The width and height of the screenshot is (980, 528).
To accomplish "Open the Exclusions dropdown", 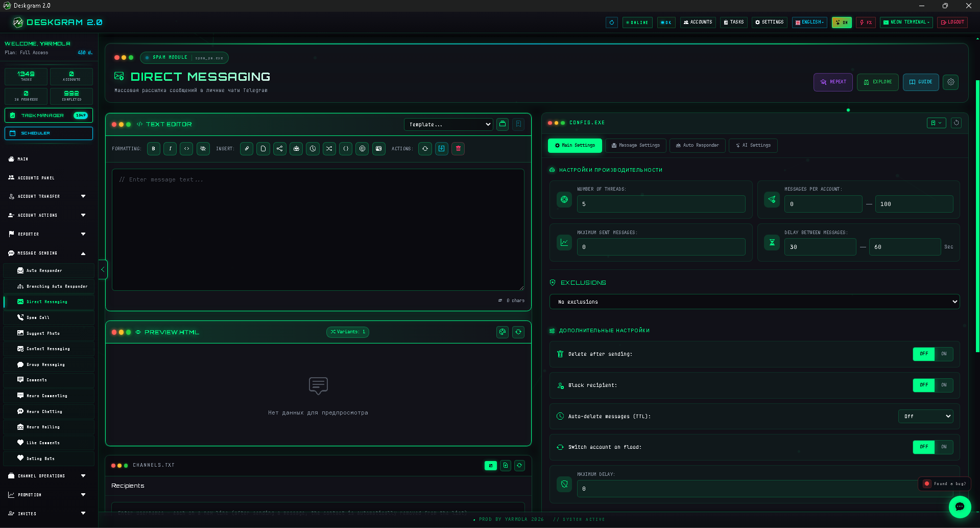I will click(754, 302).
